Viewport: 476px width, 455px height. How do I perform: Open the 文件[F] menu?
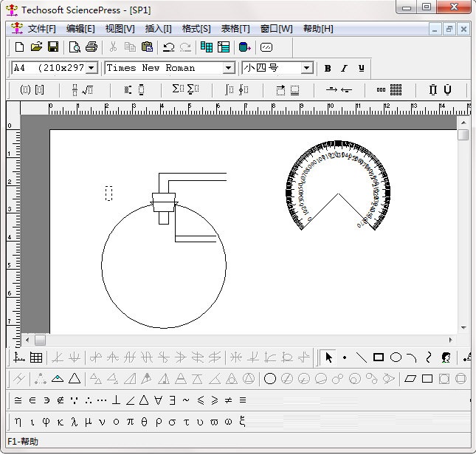click(41, 29)
